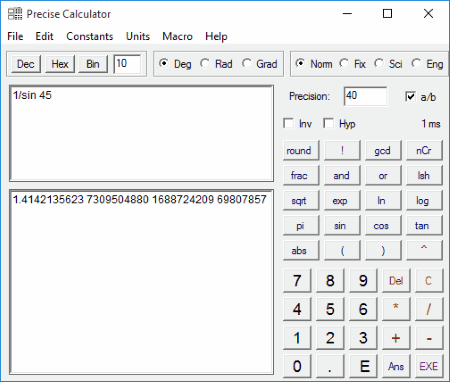
Task: Click the digit 2 button
Action: (x=330, y=338)
